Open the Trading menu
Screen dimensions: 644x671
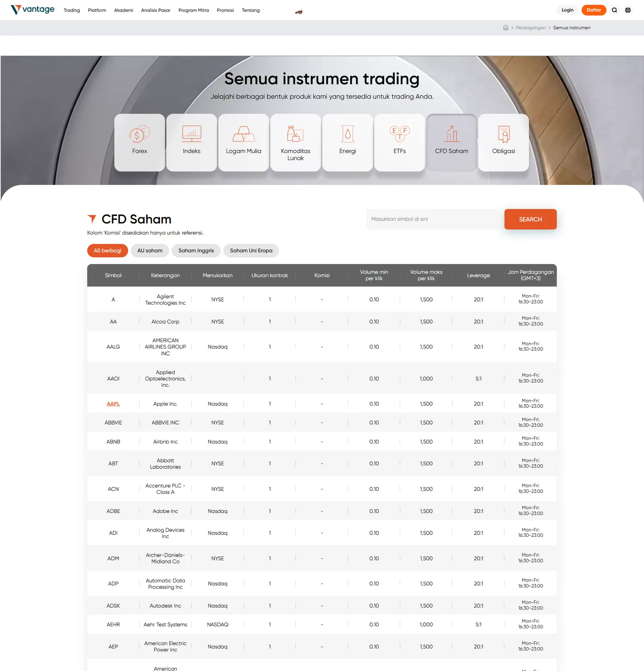(72, 10)
